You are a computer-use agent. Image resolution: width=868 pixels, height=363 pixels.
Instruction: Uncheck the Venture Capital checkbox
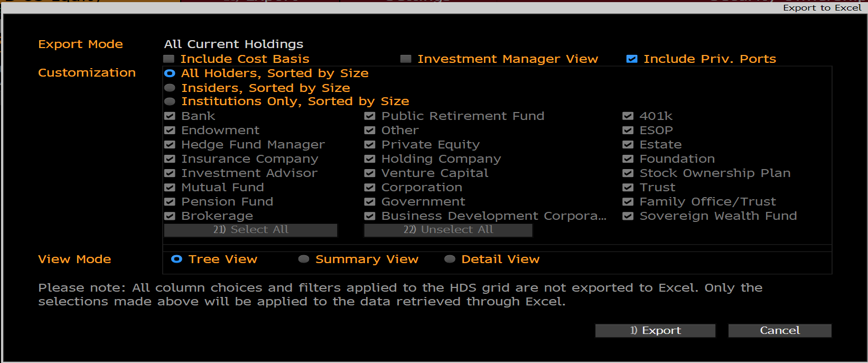(370, 173)
